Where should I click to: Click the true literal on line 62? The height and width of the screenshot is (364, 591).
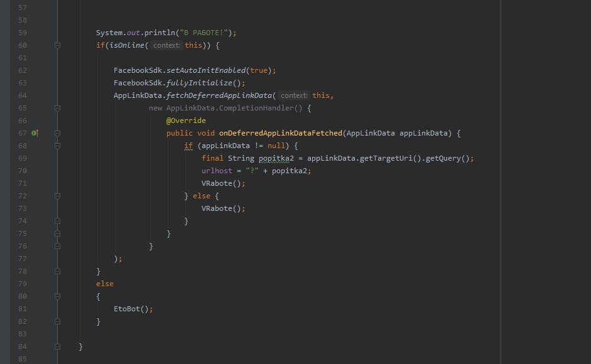pyautogui.click(x=259, y=70)
